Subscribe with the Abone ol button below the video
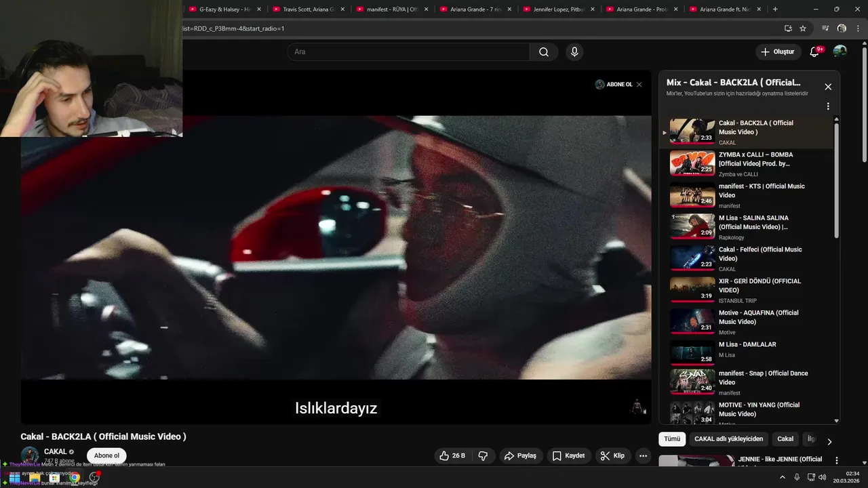Screen dimensions: 868x488 point(106,455)
